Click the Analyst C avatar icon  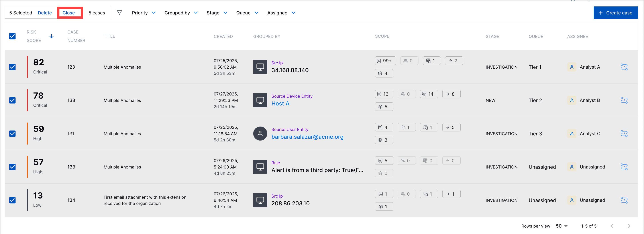pyautogui.click(x=571, y=134)
